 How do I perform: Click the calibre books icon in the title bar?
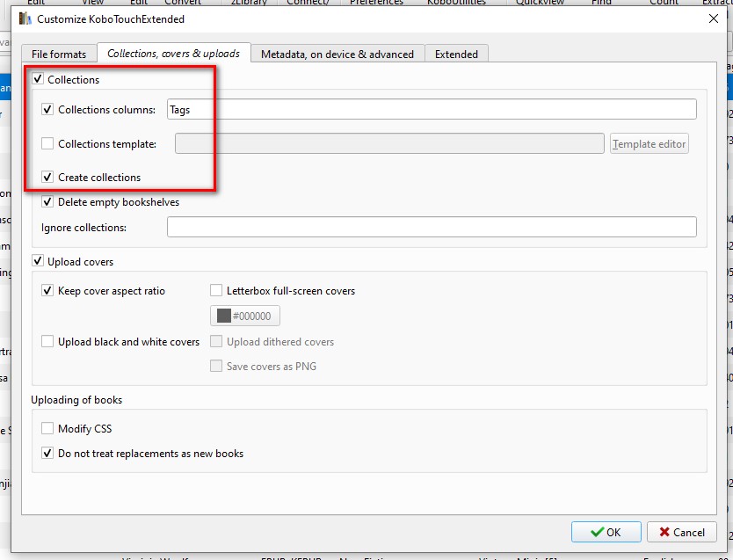coord(25,19)
